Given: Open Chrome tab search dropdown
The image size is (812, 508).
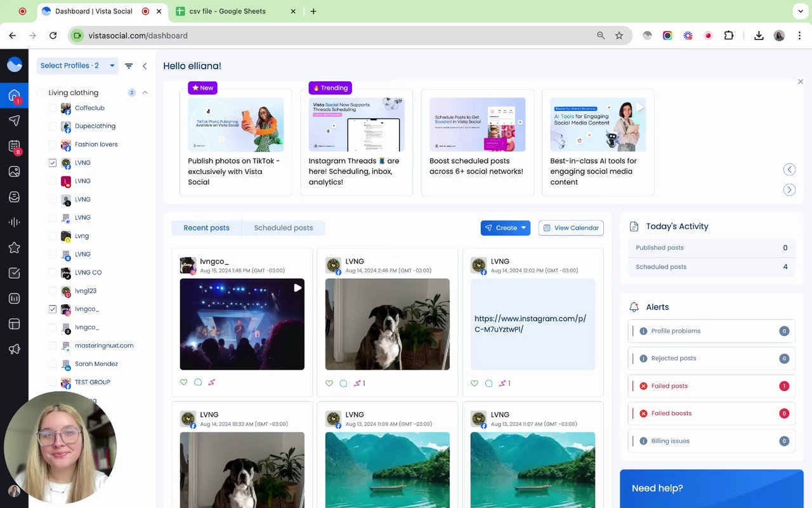Looking at the screenshot, I should 800,11.
